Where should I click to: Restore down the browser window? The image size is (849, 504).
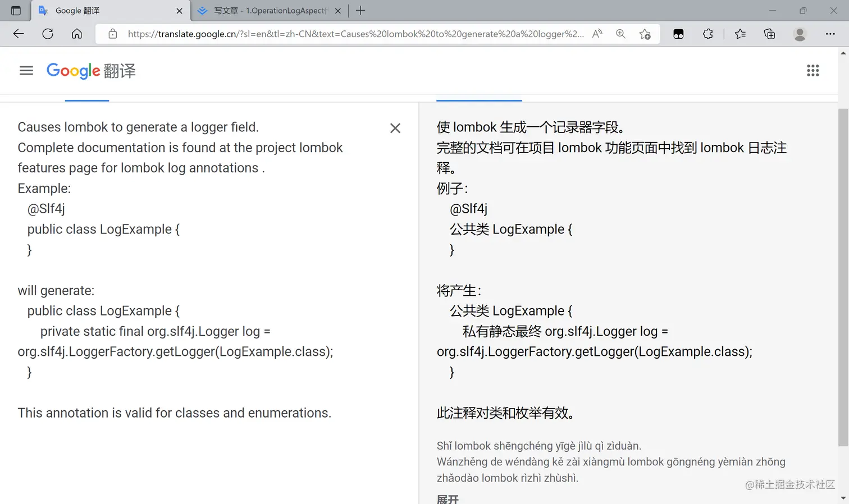click(803, 11)
